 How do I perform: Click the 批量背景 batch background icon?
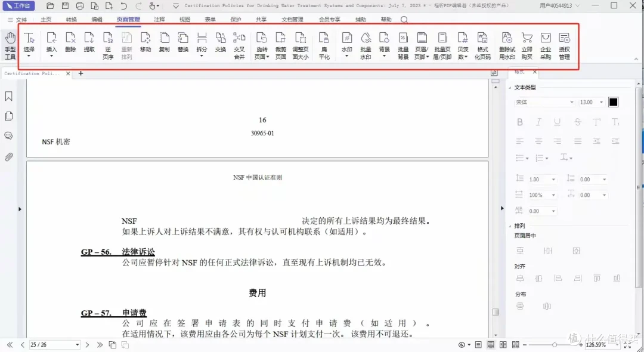[403, 39]
